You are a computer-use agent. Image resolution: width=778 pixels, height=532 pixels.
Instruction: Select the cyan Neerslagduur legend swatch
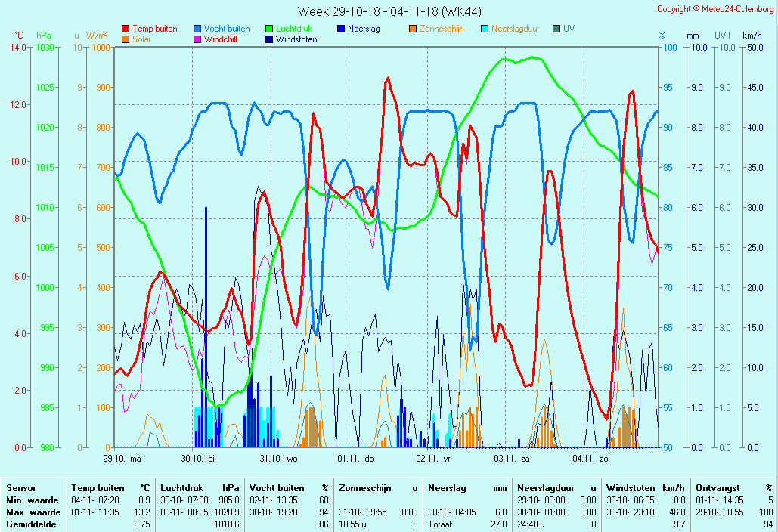(485, 29)
